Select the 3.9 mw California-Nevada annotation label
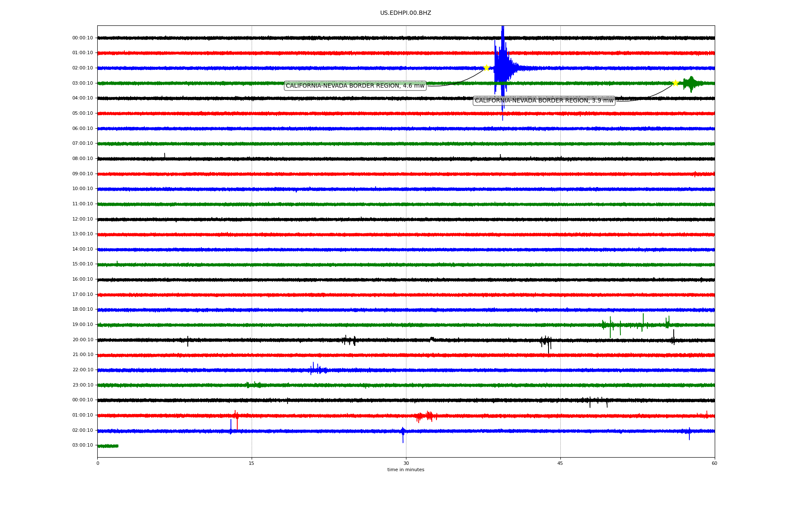 coord(544,101)
